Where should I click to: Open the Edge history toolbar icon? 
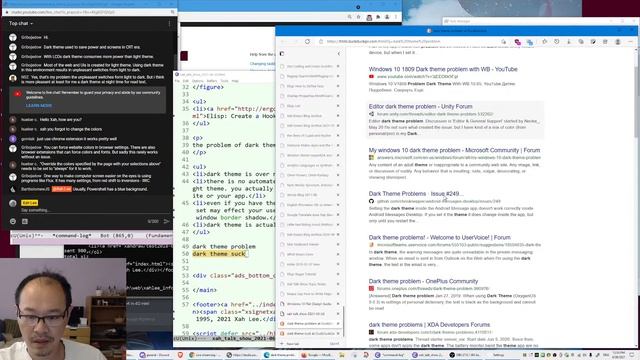click(x=557, y=42)
